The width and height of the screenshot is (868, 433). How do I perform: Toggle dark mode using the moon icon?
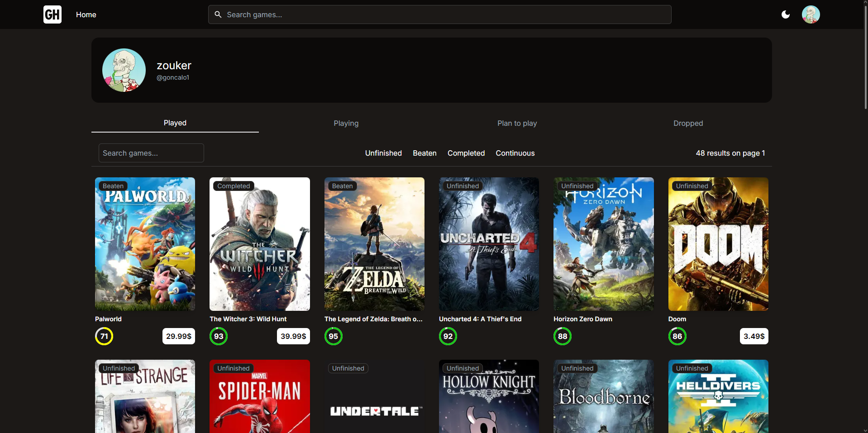(785, 14)
